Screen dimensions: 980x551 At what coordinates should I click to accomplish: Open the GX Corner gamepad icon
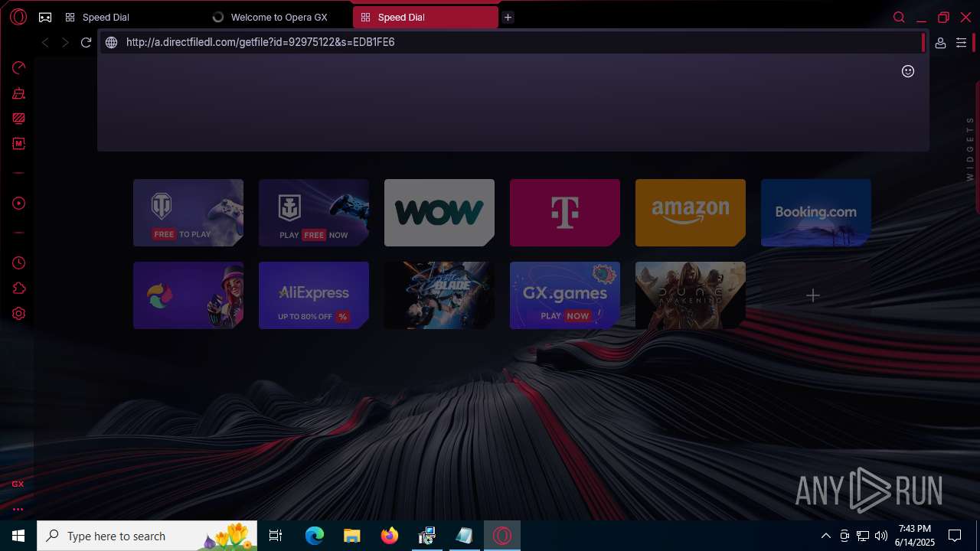coord(45,17)
